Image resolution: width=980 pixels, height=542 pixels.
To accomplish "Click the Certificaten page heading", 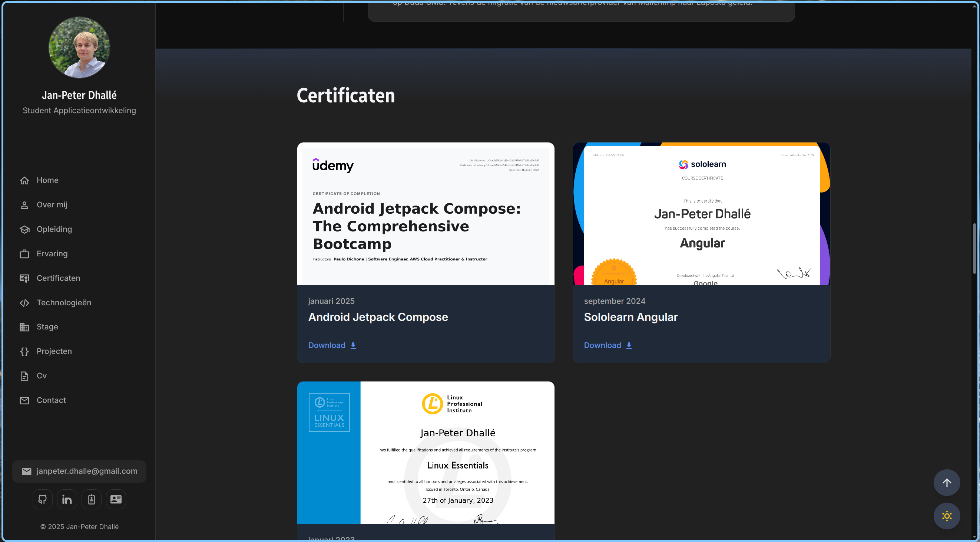I will tap(345, 95).
